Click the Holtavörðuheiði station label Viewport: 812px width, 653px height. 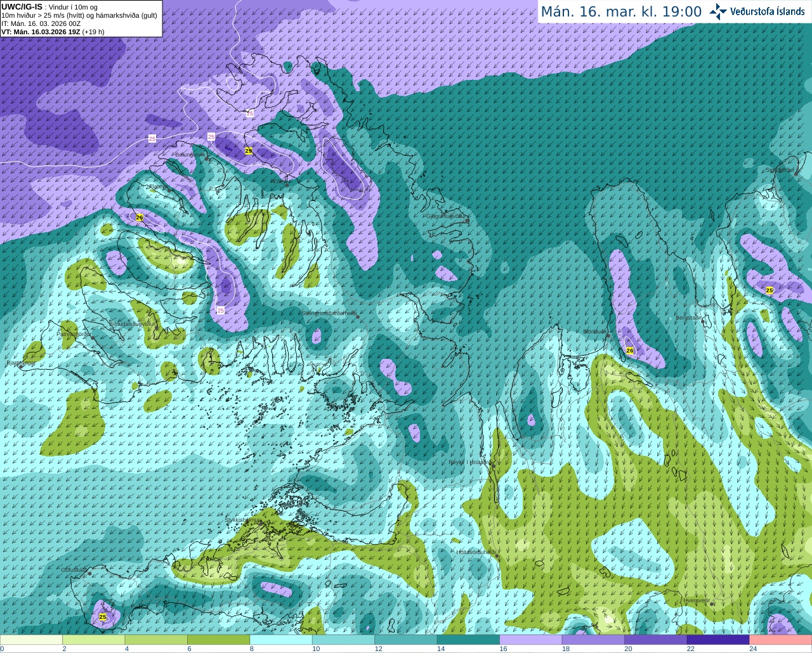[476, 552]
